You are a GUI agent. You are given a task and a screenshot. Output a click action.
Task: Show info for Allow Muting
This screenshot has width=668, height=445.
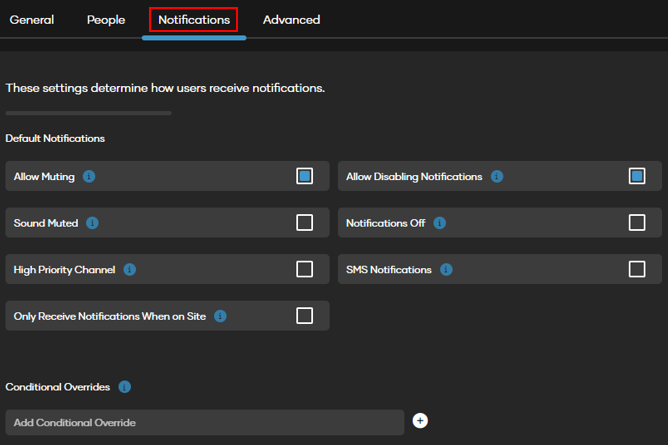tap(89, 176)
